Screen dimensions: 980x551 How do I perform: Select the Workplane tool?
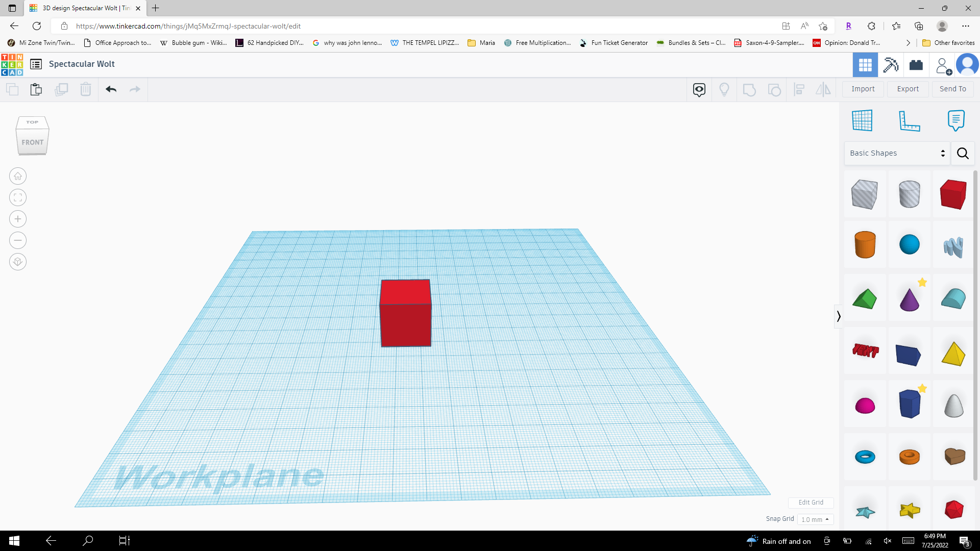coord(862,120)
